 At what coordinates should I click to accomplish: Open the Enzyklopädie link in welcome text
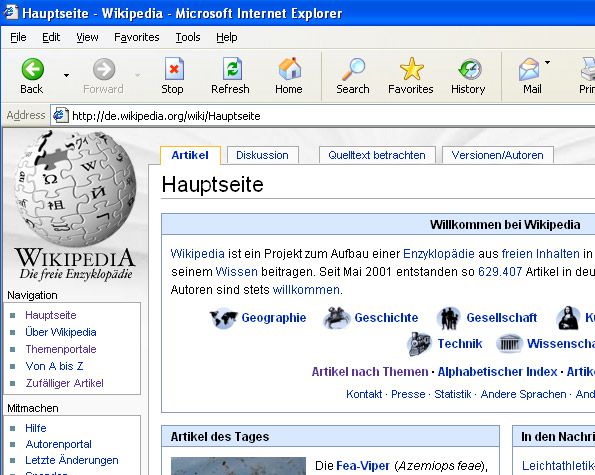point(439,254)
